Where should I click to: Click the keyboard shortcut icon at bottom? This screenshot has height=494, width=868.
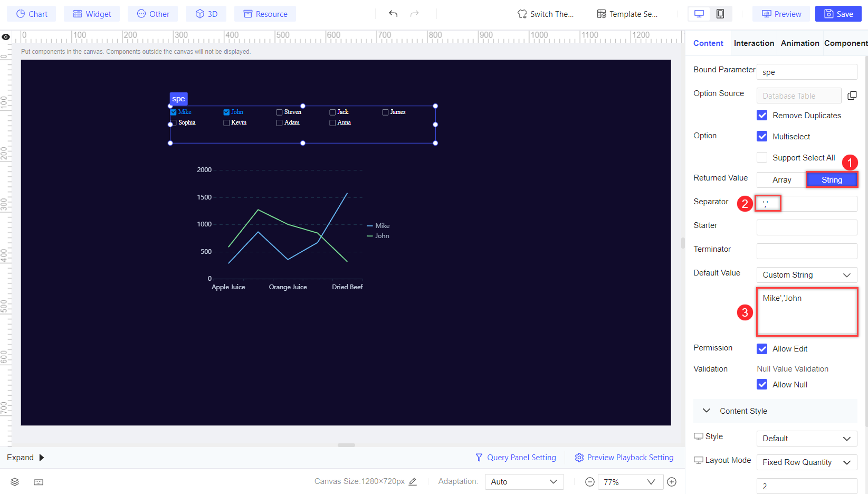(39, 482)
